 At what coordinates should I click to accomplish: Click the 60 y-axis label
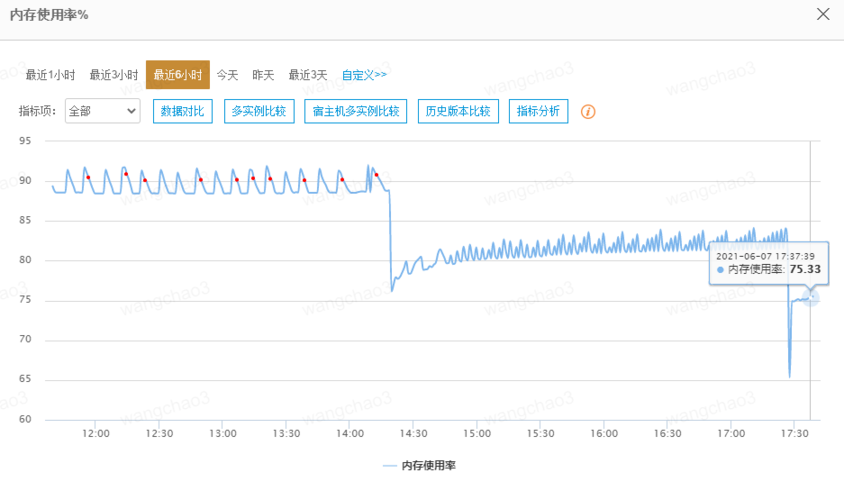pos(25,419)
